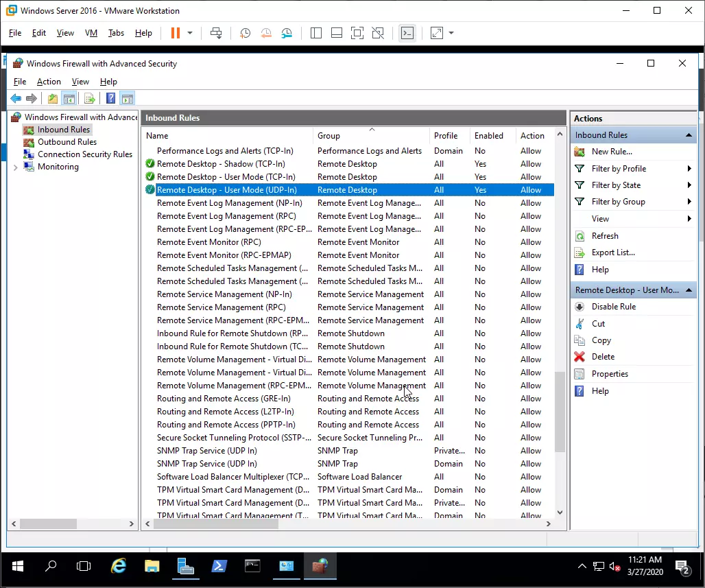Open the firewall Help menu
The height and width of the screenshot is (588, 705).
point(108,82)
